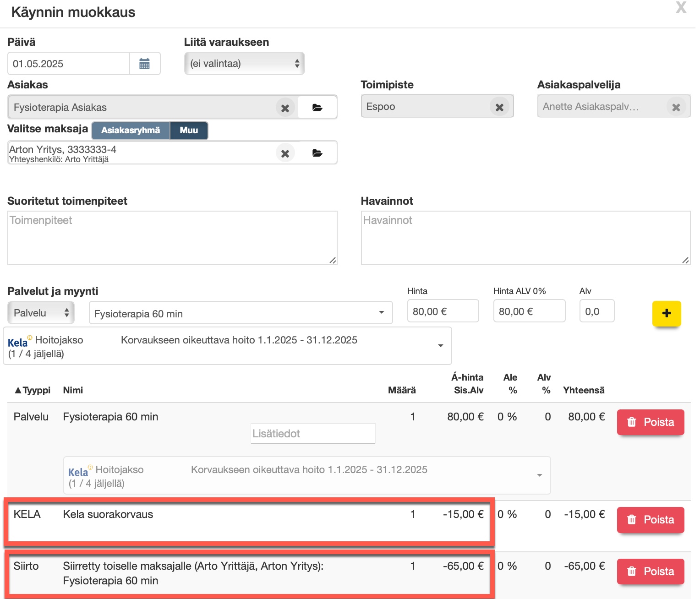700x599 pixels.
Task: Delete the Fysioterapia 60 min Palvelu row
Action: click(x=650, y=422)
